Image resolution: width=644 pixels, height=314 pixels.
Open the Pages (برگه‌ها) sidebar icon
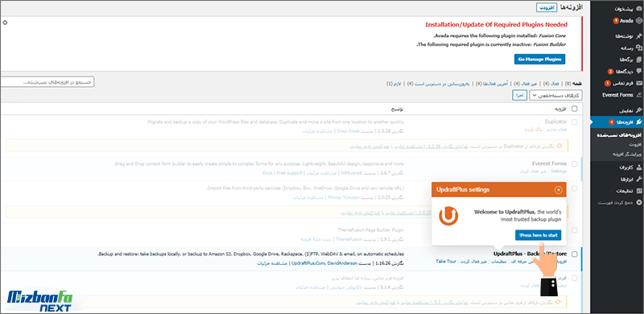point(638,60)
